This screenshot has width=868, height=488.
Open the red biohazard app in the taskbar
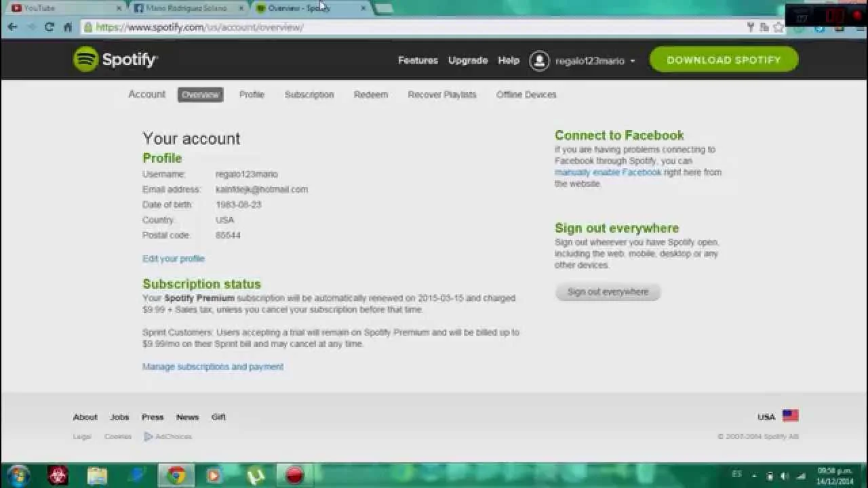(x=58, y=475)
